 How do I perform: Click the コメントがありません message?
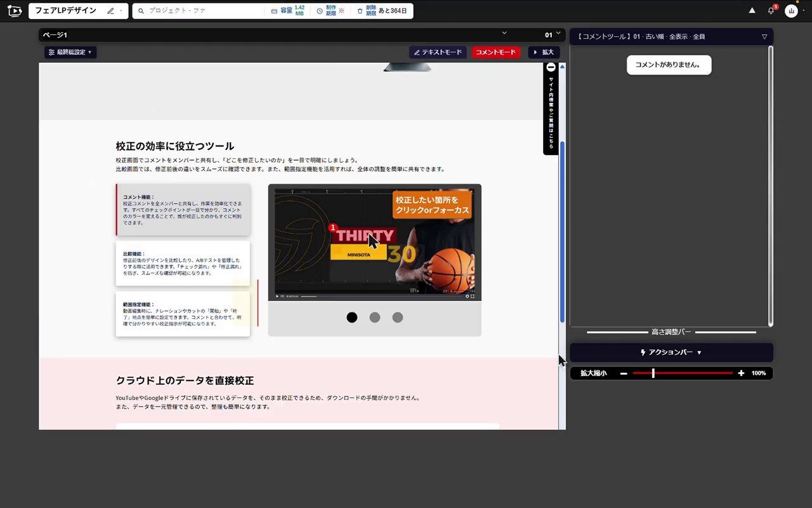669,65
